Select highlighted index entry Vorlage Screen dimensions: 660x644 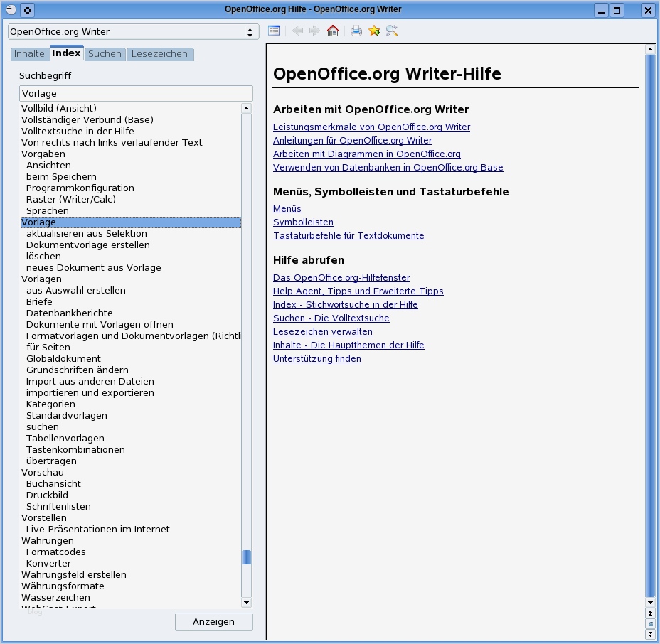point(130,222)
